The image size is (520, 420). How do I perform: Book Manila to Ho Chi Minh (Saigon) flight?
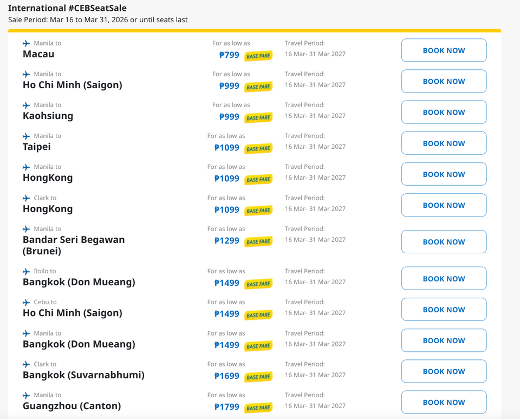[x=444, y=81]
